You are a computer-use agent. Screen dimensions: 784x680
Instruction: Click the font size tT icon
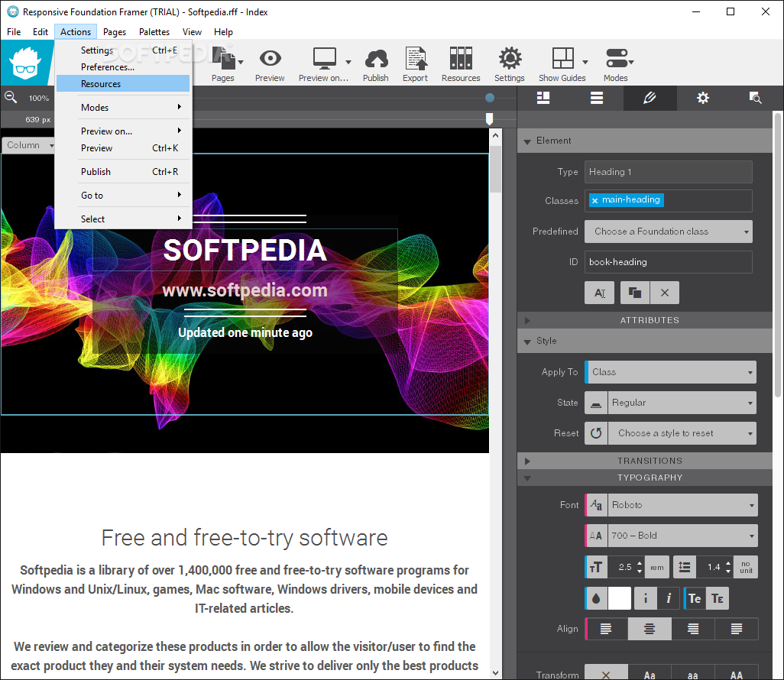click(x=596, y=567)
